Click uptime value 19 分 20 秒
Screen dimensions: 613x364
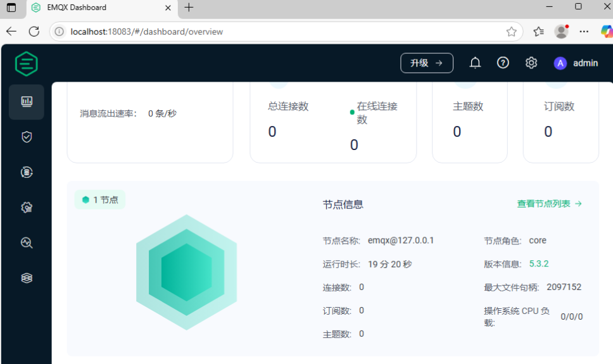pyautogui.click(x=389, y=265)
